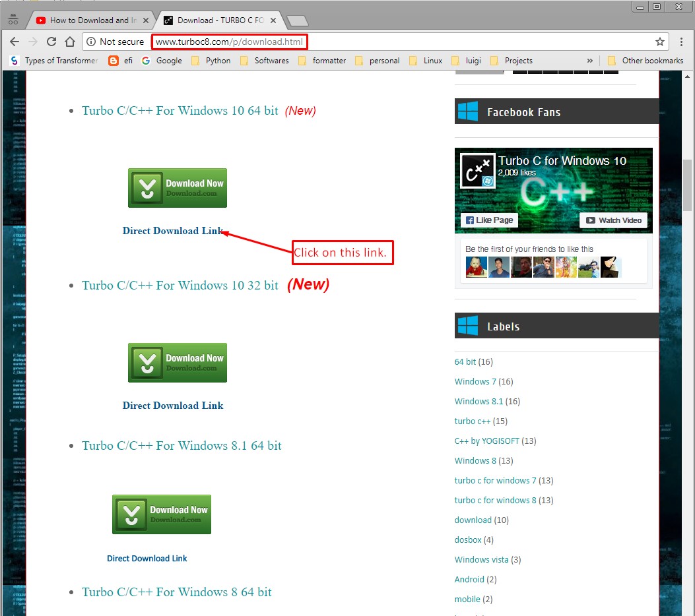Viewport: 695px width, 616px height.
Task: Open the 'turbo c++' label link
Action: (x=473, y=421)
